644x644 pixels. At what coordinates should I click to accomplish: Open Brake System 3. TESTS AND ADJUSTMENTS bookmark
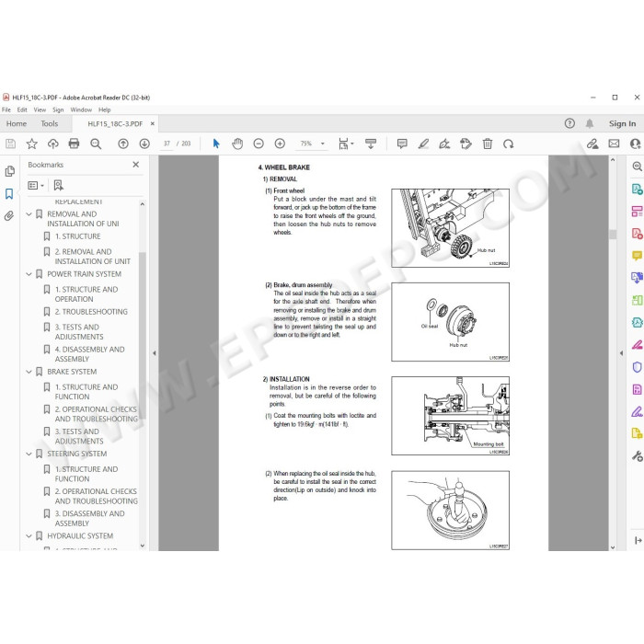click(x=79, y=436)
